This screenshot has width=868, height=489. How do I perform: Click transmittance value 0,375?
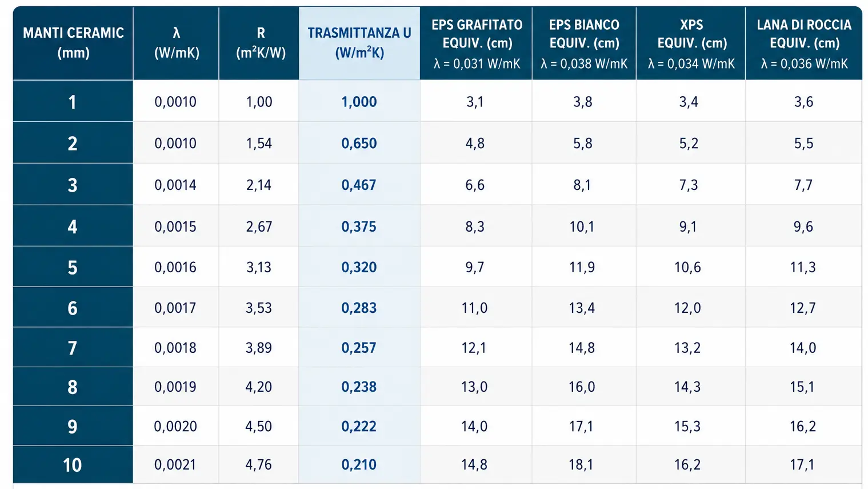[x=359, y=227]
